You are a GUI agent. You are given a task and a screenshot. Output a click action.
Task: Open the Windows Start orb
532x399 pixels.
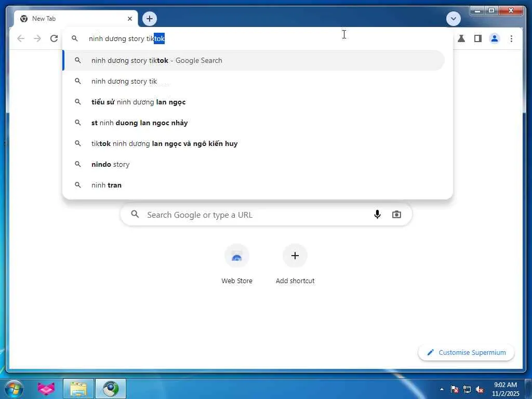[14, 389]
